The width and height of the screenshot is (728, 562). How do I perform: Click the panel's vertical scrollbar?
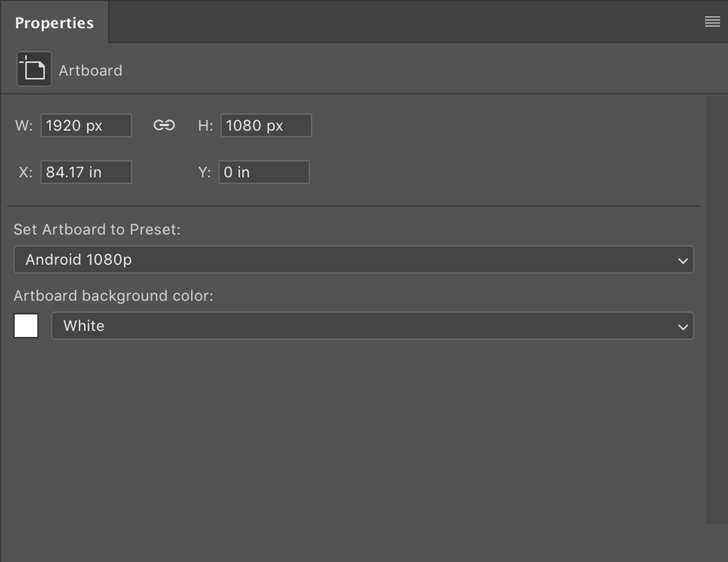click(x=717, y=309)
